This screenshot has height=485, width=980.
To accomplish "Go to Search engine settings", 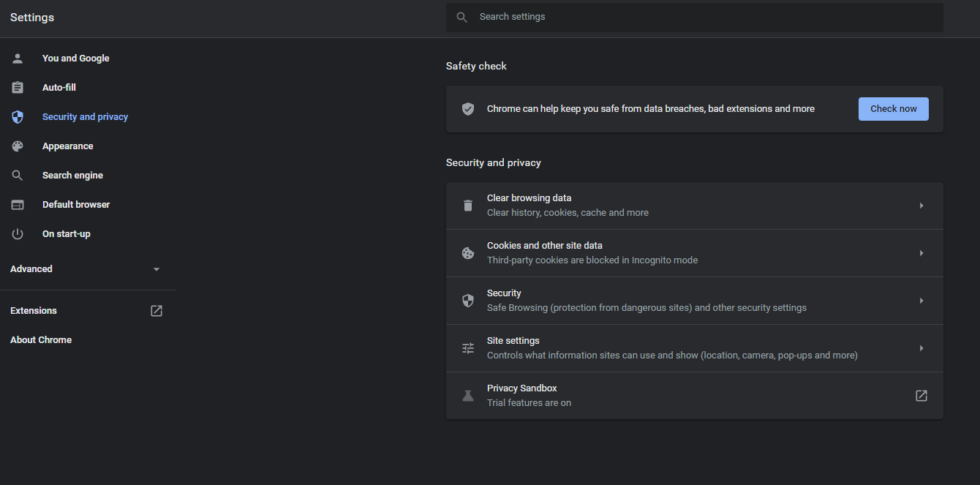I will coord(72,176).
